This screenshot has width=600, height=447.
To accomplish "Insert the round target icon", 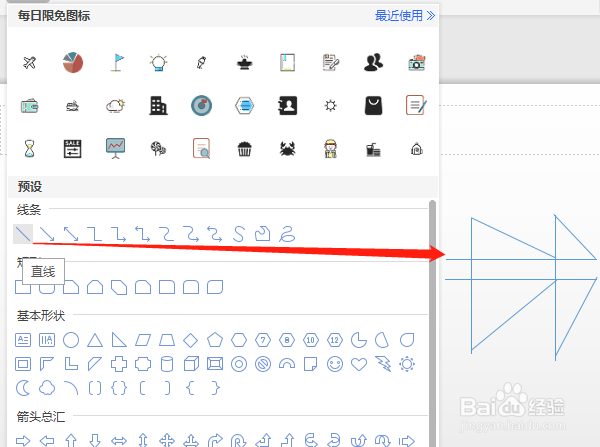I will pyautogui.click(x=201, y=106).
